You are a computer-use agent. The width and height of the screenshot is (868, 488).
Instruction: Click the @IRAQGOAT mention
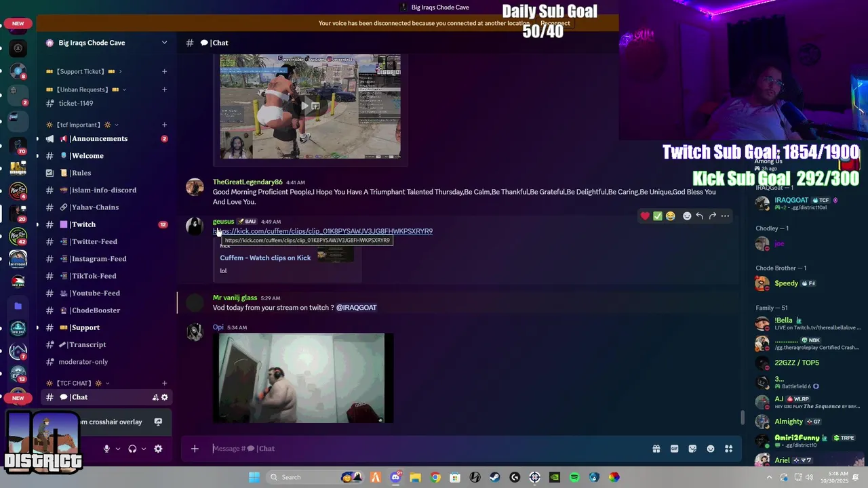pos(356,308)
